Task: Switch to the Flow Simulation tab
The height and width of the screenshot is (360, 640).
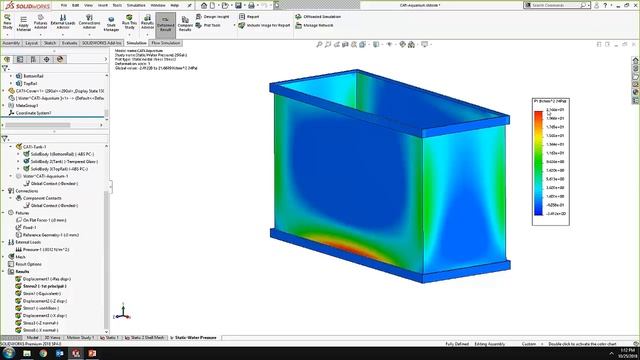Action: 166,43
